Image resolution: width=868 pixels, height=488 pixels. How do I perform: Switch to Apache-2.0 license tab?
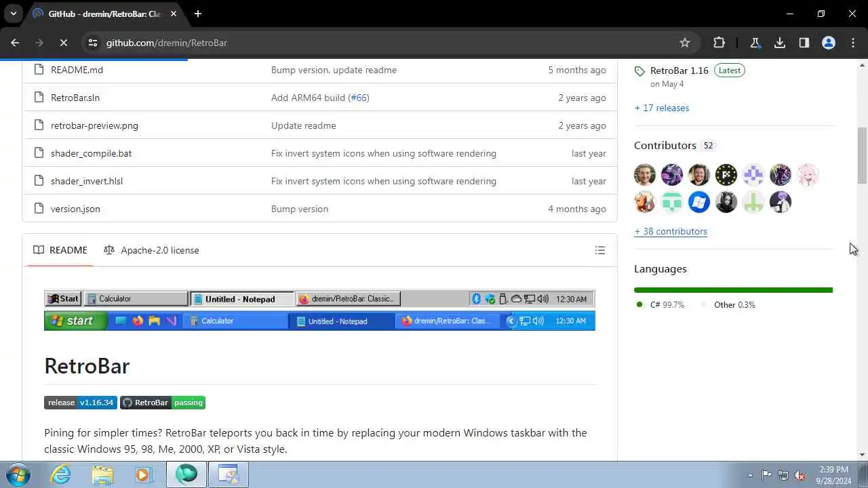click(151, 250)
